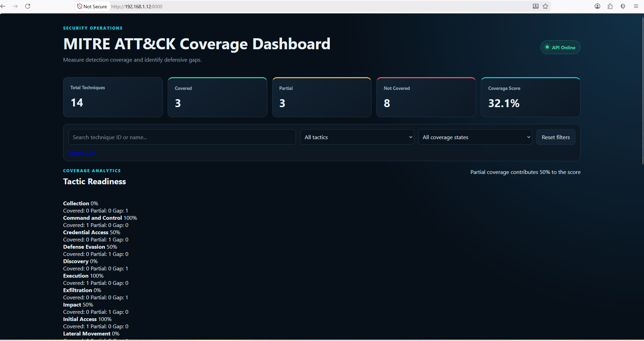
Task: Click the partial coverage 50% score note
Action: click(x=525, y=172)
